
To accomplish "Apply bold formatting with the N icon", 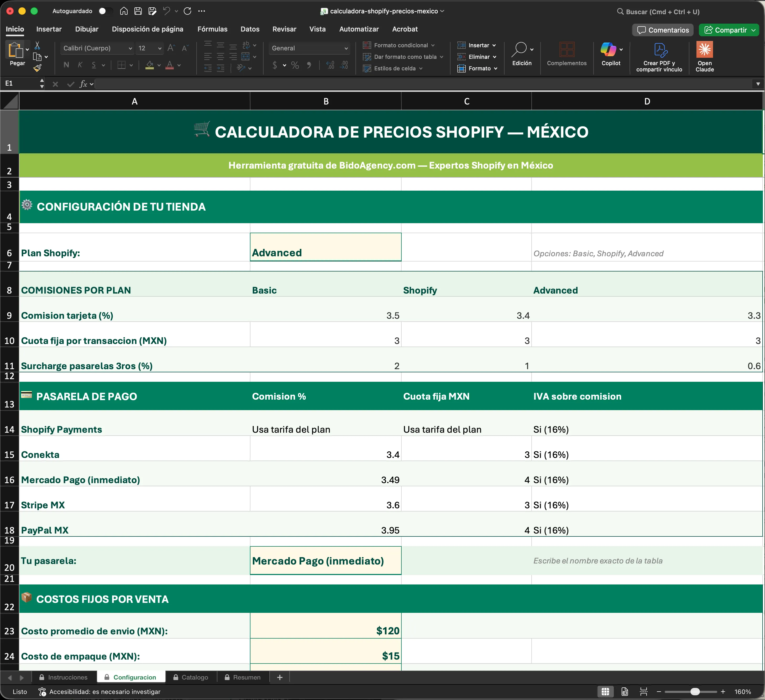I will click(x=66, y=65).
